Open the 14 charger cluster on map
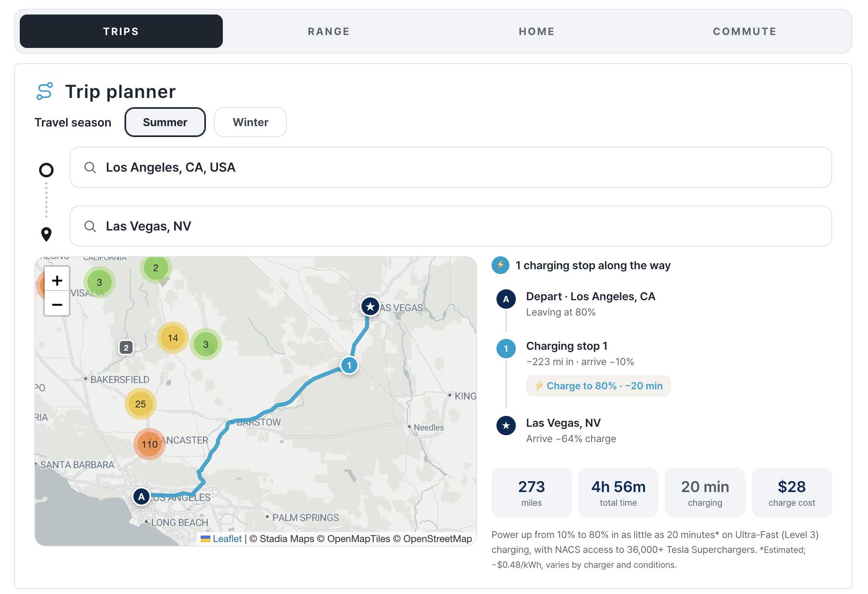 [173, 338]
